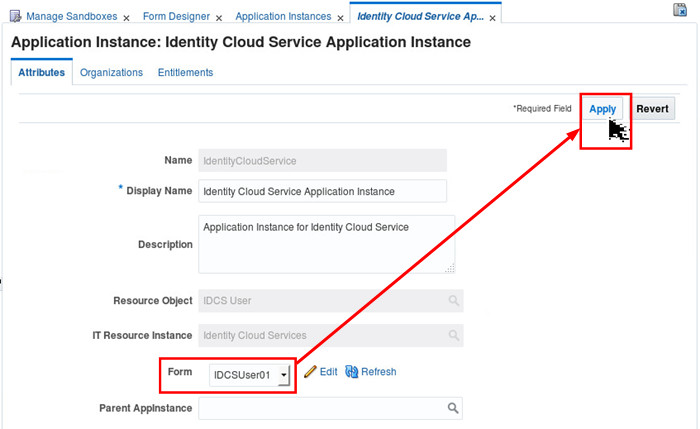Click the IT Resource Instance search icon

[x=453, y=335]
